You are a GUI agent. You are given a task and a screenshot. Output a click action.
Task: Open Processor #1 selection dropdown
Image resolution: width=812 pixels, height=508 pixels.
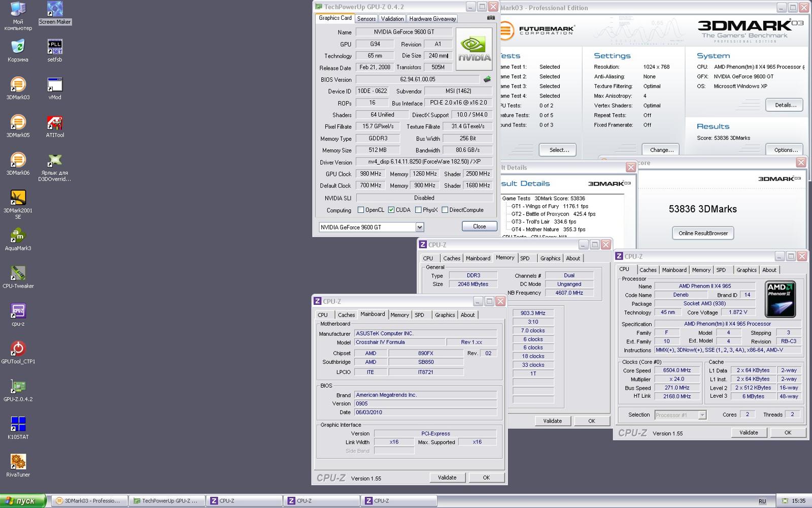(x=702, y=415)
